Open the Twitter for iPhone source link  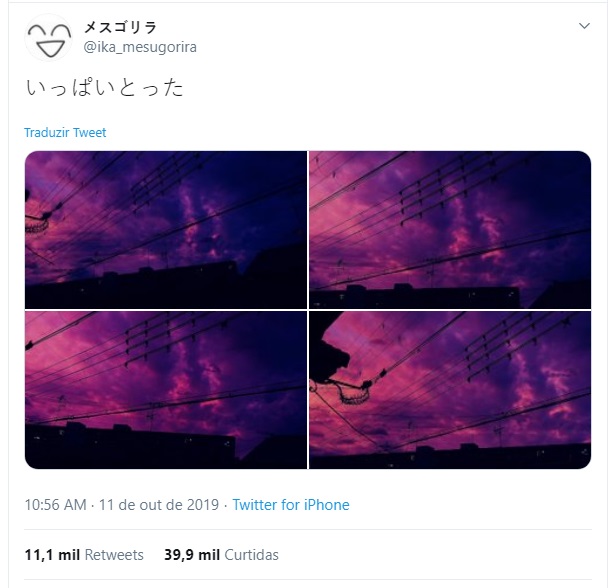click(291, 505)
